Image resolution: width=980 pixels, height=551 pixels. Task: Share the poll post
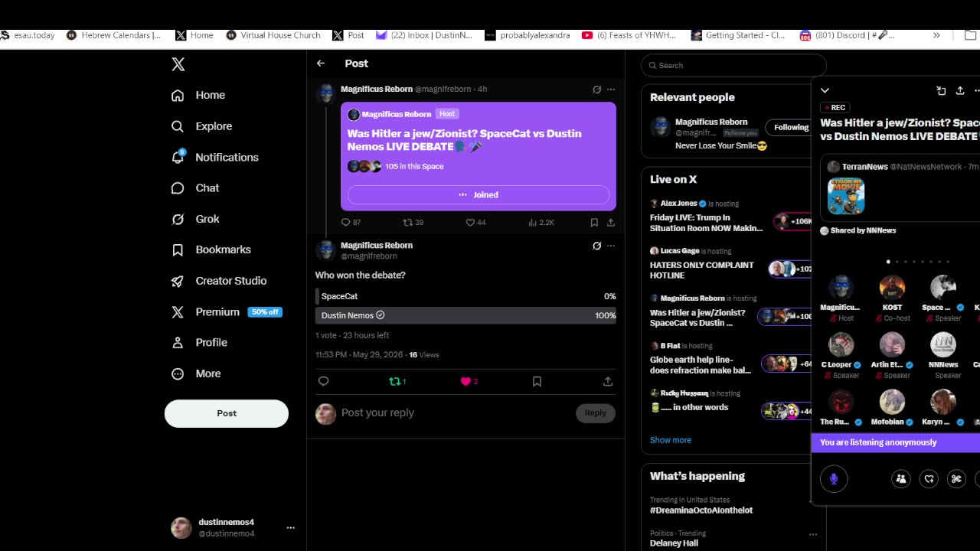pyautogui.click(x=608, y=381)
